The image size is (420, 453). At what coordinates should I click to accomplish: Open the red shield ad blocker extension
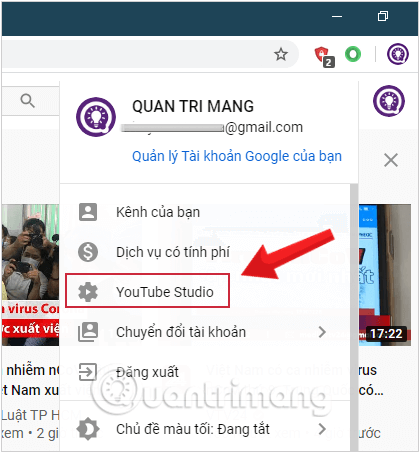point(324,56)
